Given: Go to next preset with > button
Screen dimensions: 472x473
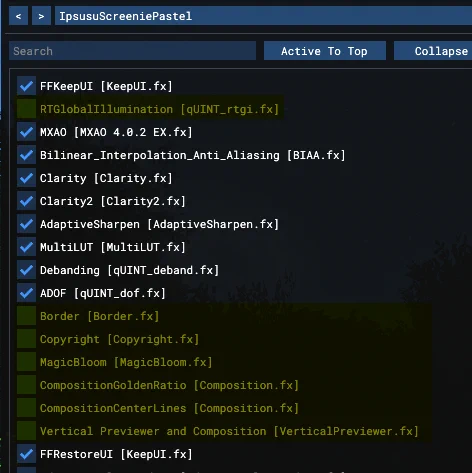Looking at the screenshot, I should (41, 16).
